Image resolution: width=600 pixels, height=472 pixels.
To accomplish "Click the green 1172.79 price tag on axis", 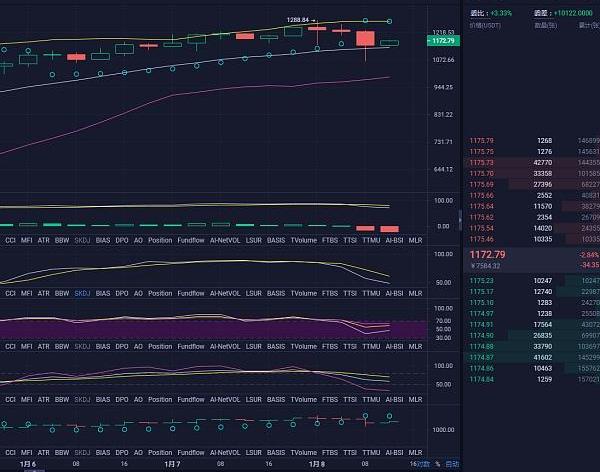I will [x=441, y=41].
